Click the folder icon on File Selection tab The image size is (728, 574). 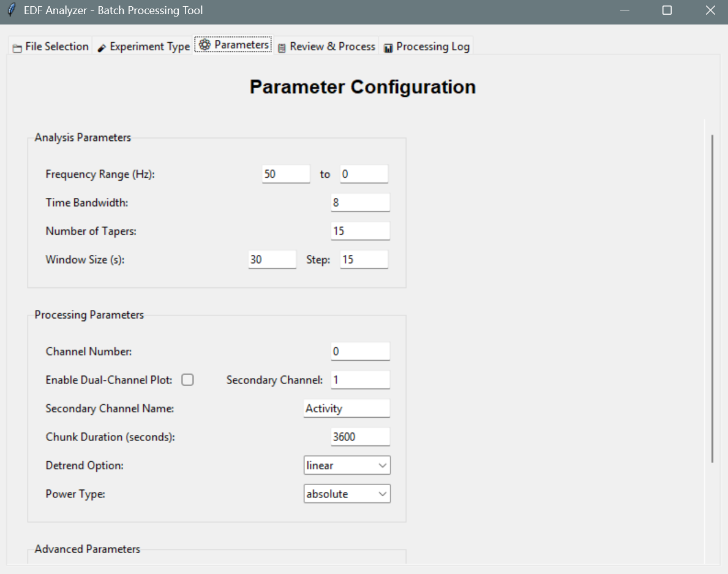point(17,48)
